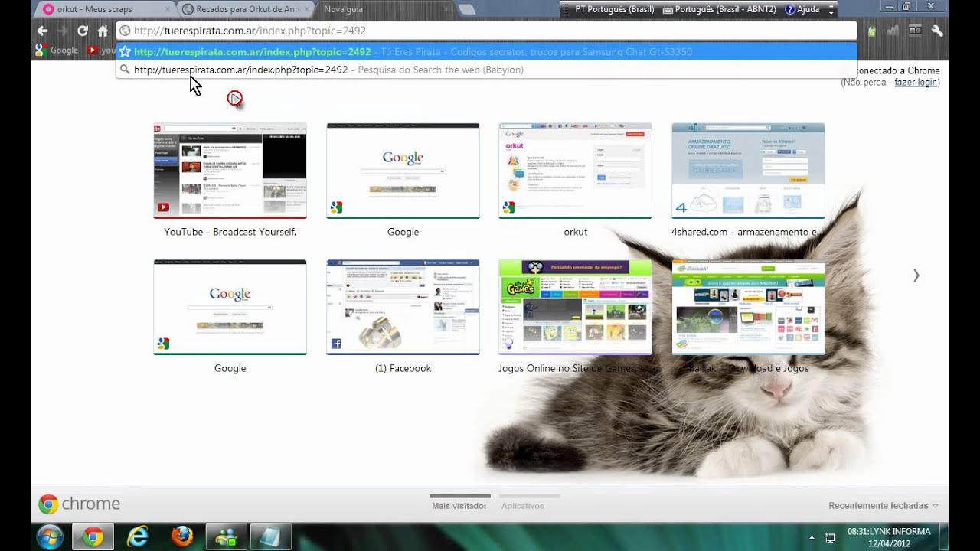Open the YouTube - Broadcast Yourself thumbnail
The image size is (980, 551).
[x=230, y=171]
